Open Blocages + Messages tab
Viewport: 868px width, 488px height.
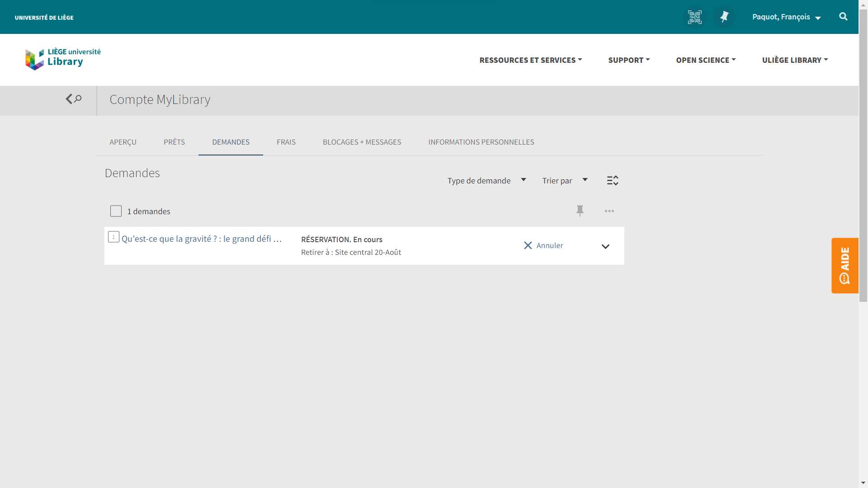tap(362, 142)
